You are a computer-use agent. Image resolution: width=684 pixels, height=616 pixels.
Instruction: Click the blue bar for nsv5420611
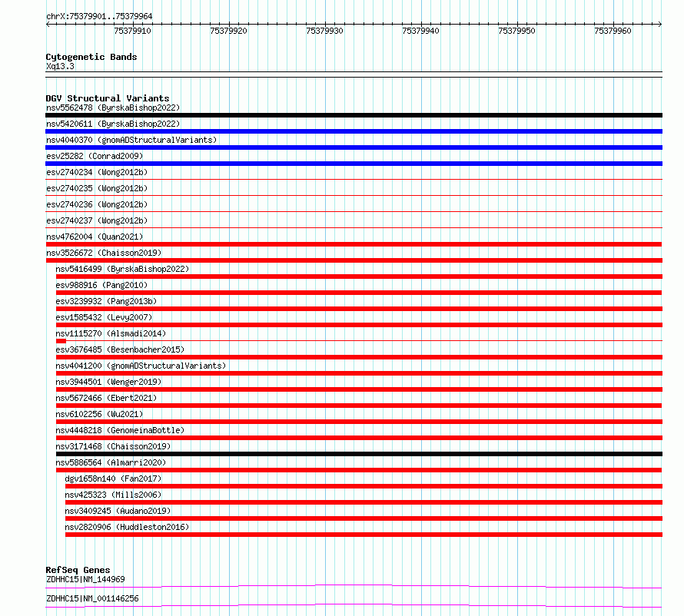[x=354, y=131]
